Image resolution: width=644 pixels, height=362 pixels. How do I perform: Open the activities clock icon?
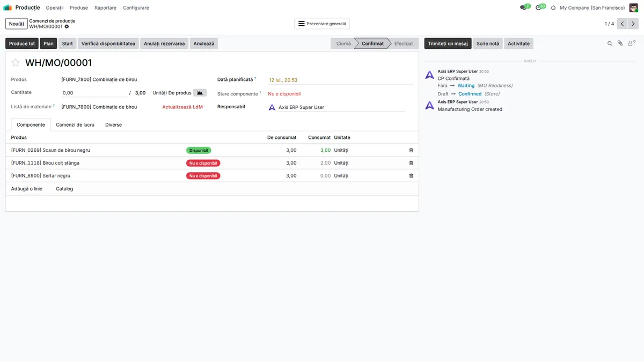539,8
